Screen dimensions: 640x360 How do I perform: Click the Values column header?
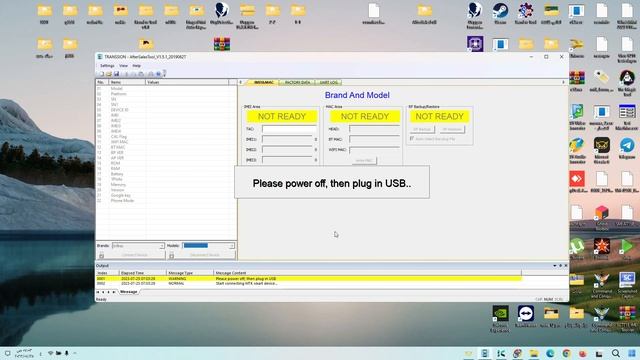187,82
